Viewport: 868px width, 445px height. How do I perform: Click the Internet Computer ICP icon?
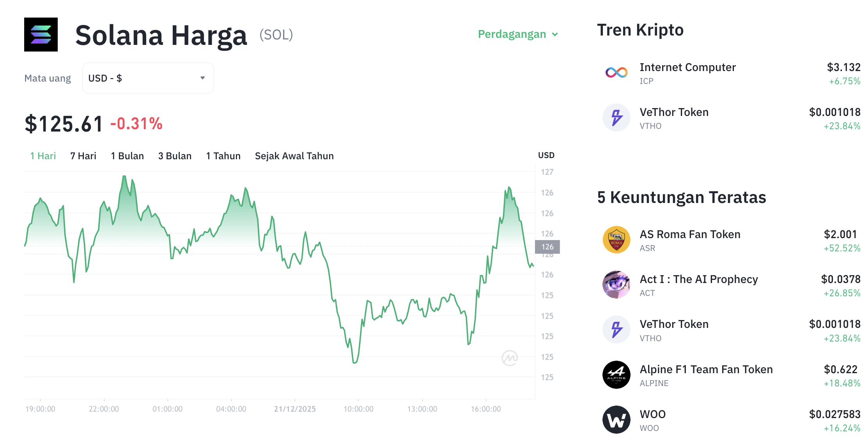coord(616,71)
